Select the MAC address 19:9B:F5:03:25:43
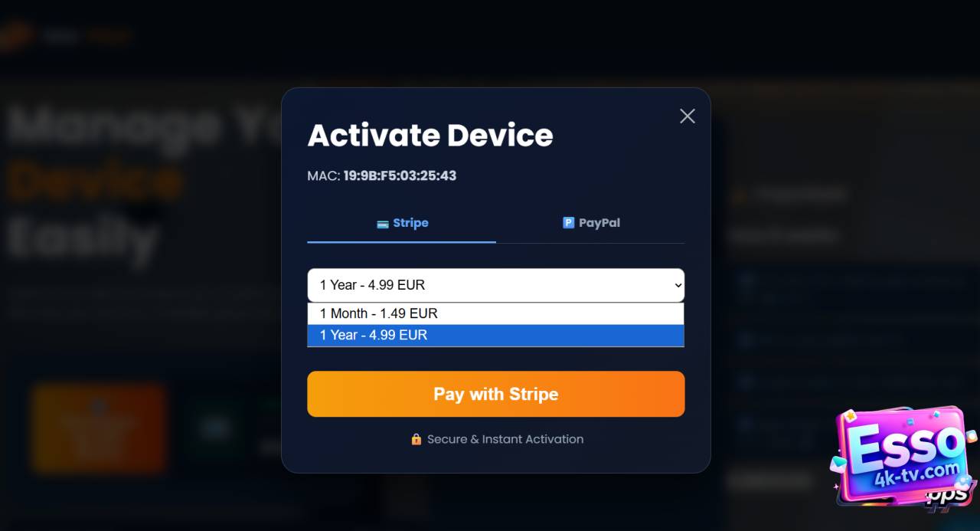Viewport: 980px width, 531px height. [400, 175]
